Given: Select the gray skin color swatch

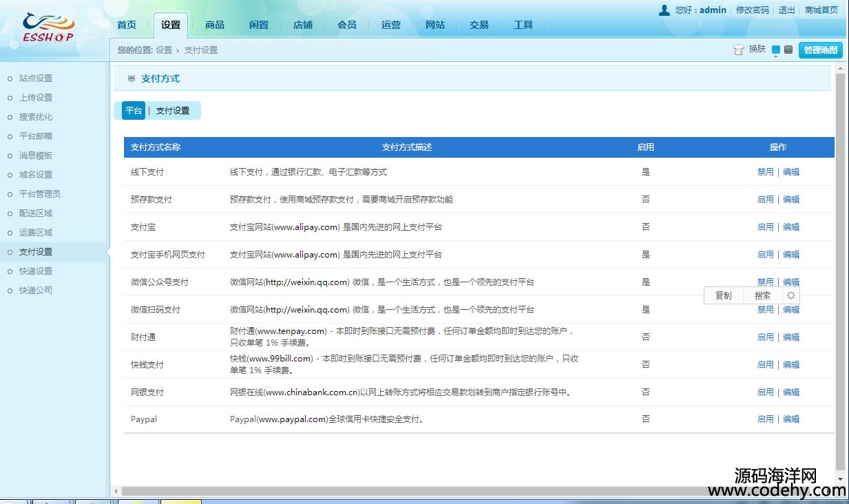Looking at the screenshot, I should pyautogui.click(x=788, y=50).
